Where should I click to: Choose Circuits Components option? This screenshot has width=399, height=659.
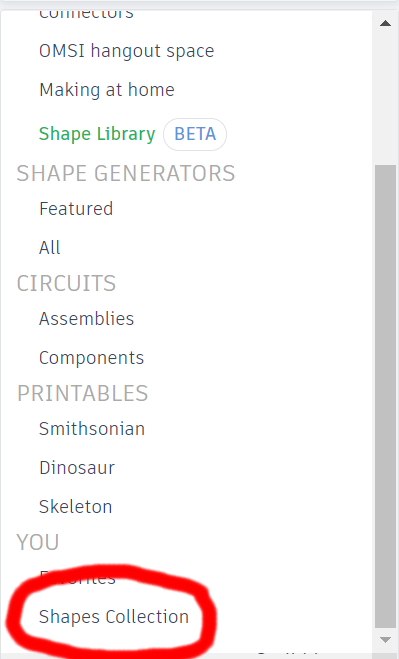pos(92,358)
